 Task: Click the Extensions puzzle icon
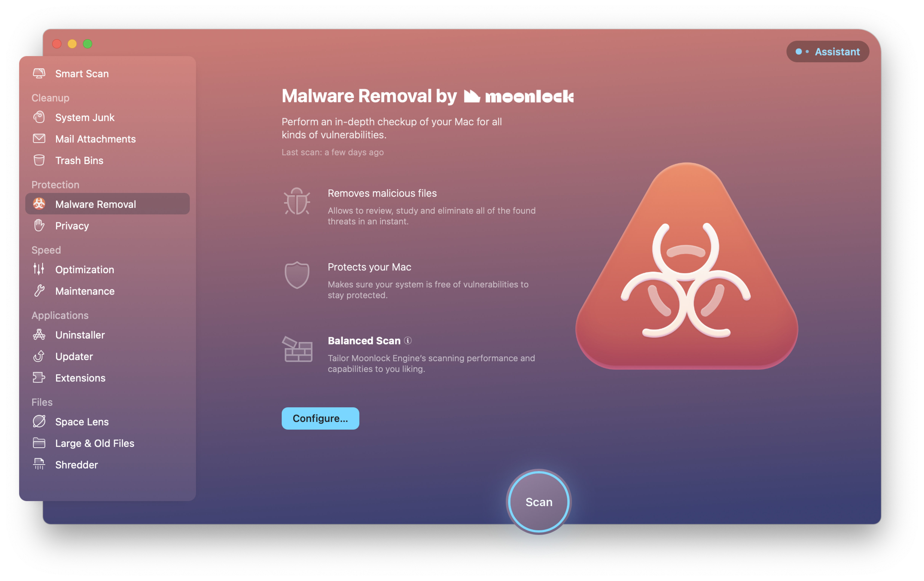coord(39,378)
